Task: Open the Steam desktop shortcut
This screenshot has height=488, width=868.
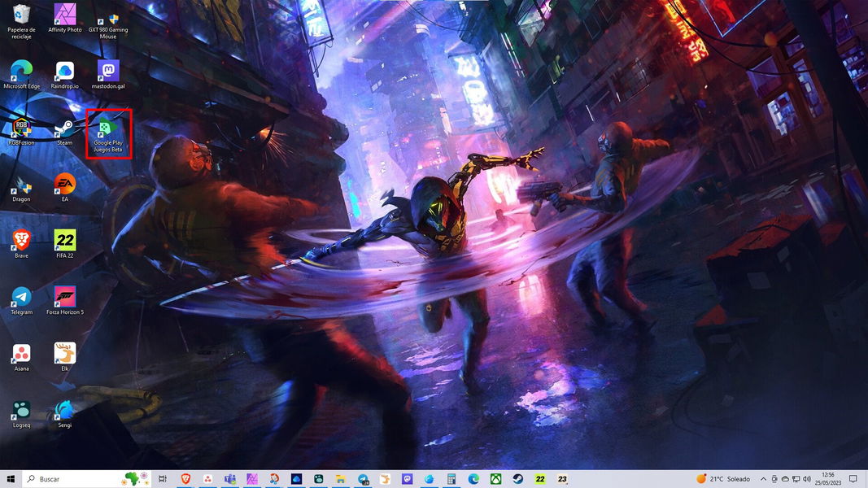Action: (65, 131)
